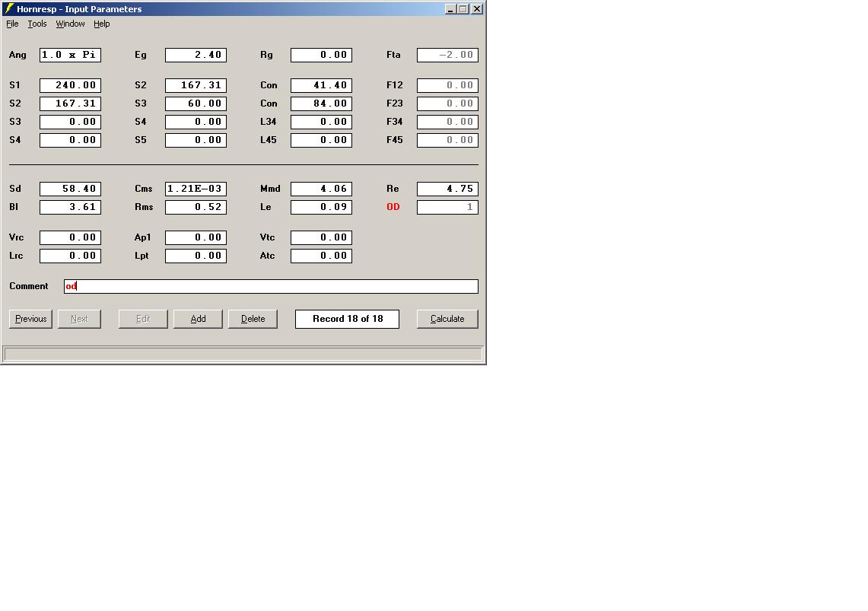The width and height of the screenshot is (868, 611).
Task: Click the Re field with 4.75
Action: pos(447,189)
